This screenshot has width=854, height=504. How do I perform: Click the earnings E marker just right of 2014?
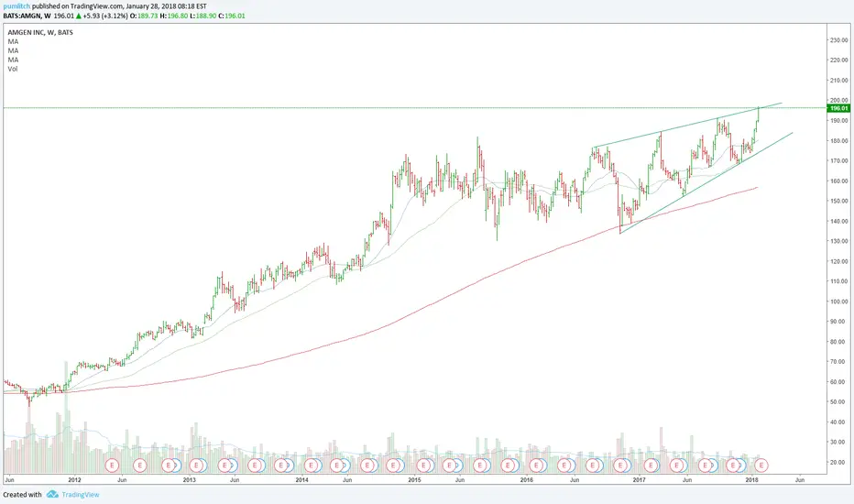point(311,466)
